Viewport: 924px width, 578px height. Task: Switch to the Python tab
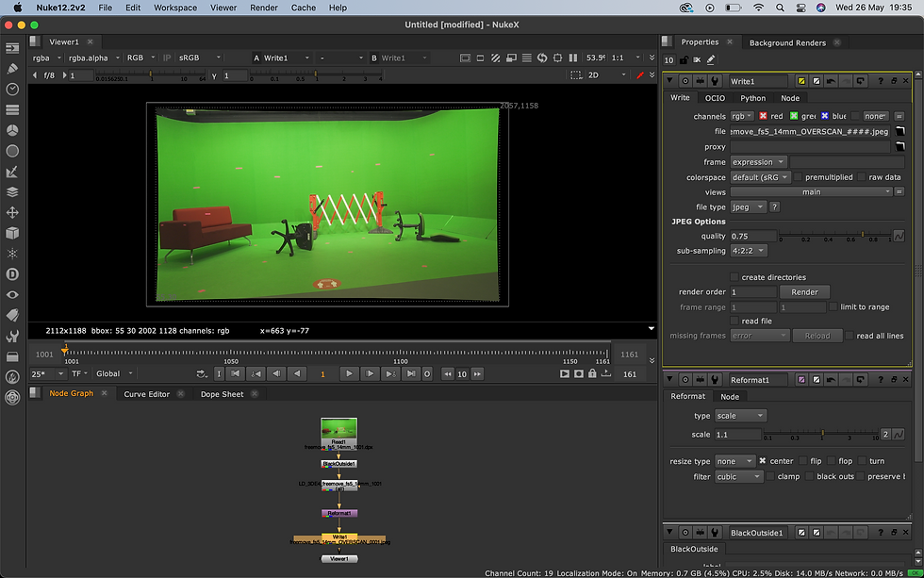[752, 98]
